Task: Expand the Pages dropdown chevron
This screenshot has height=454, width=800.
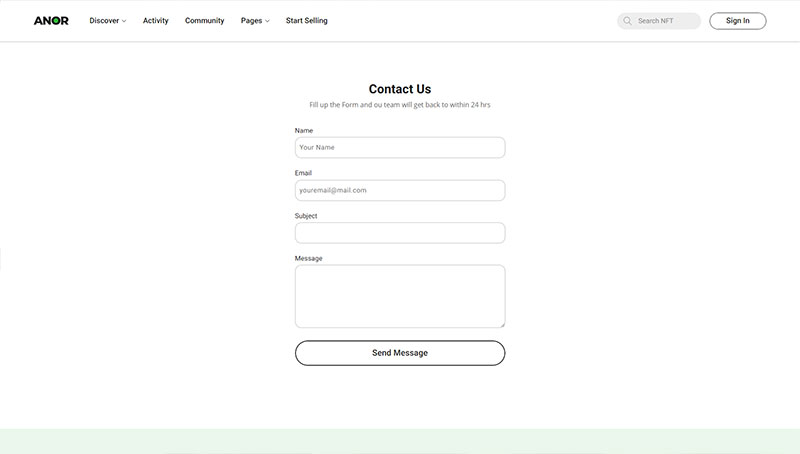Action: tap(267, 21)
